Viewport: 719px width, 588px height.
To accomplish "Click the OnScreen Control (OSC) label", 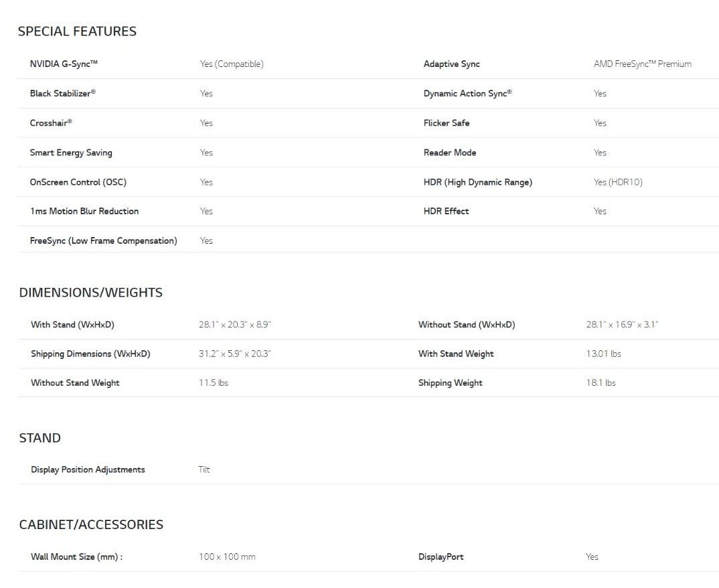I will pos(78,182).
